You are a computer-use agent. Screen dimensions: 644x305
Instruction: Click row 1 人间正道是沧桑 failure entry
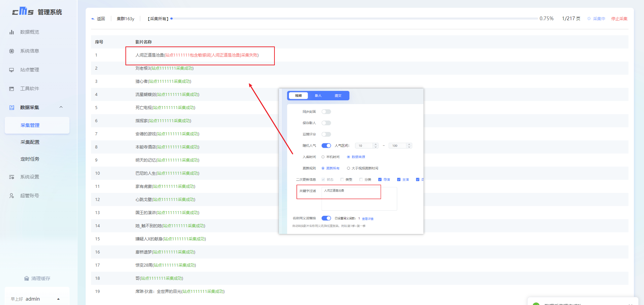(x=197, y=55)
